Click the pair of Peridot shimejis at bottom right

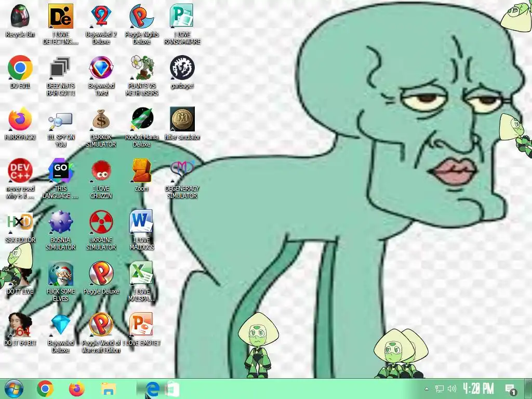click(x=401, y=353)
